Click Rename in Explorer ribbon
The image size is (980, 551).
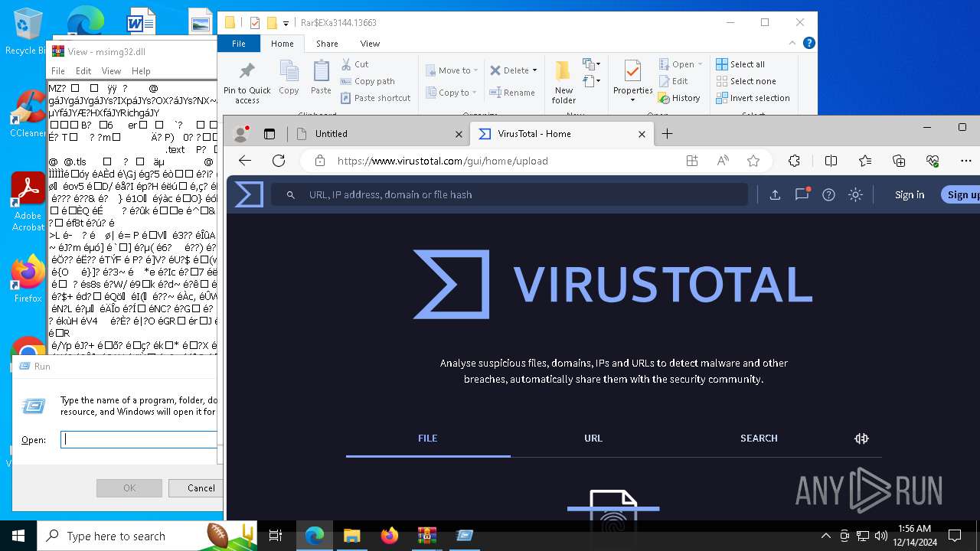click(512, 93)
